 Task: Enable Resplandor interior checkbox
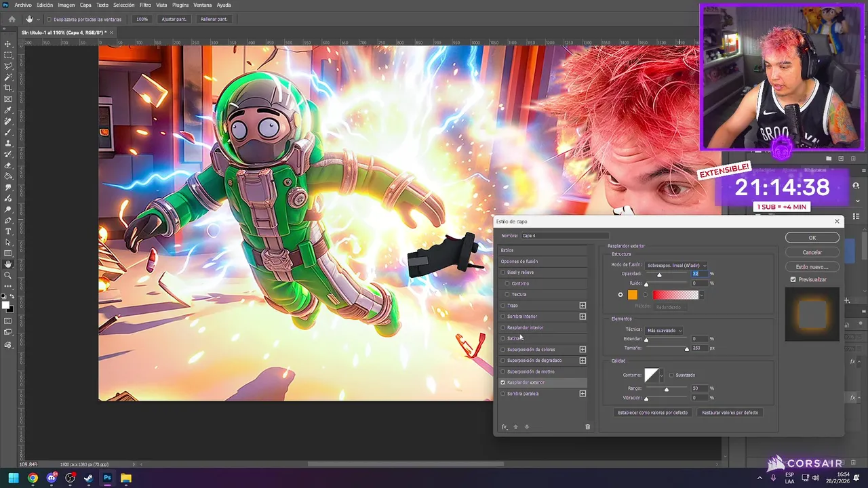coord(502,327)
